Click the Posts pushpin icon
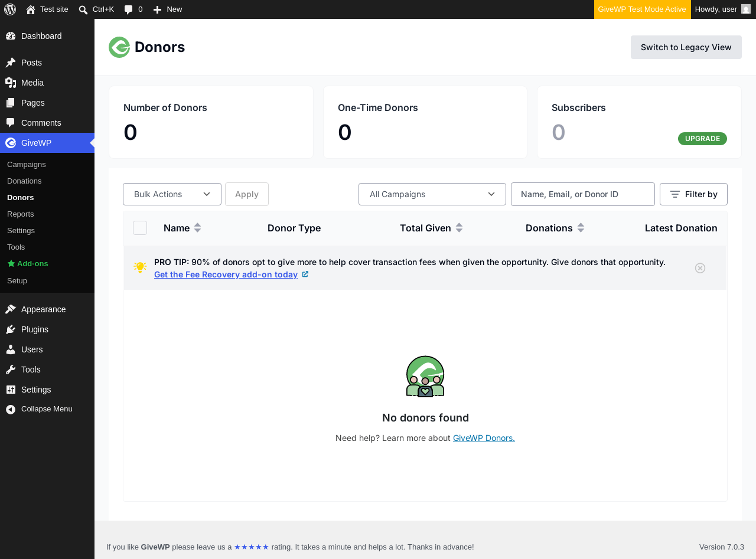 click(11, 63)
